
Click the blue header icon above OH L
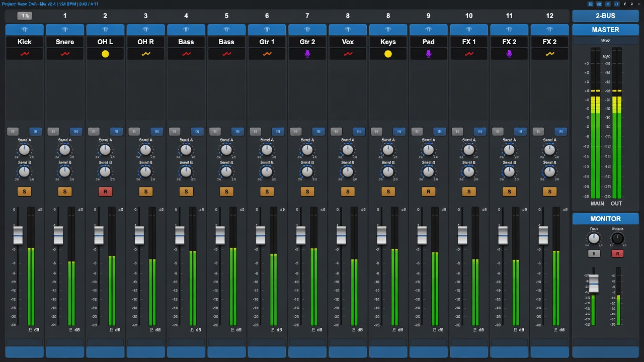tap(105, 30)
